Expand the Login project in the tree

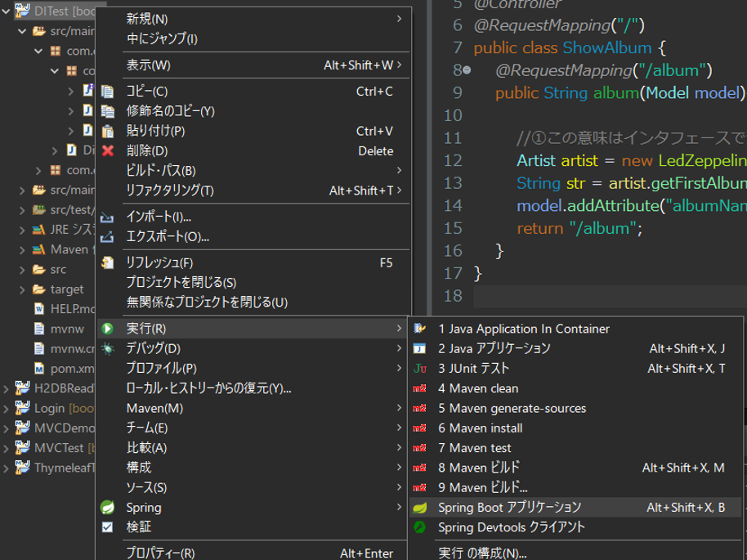pos(7,408)
